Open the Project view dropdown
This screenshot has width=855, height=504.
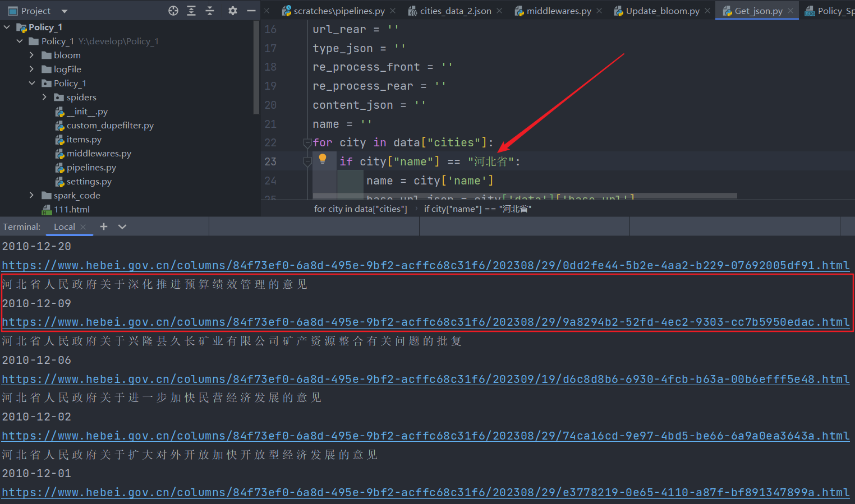pyautogui.click(x=64, y=11)
